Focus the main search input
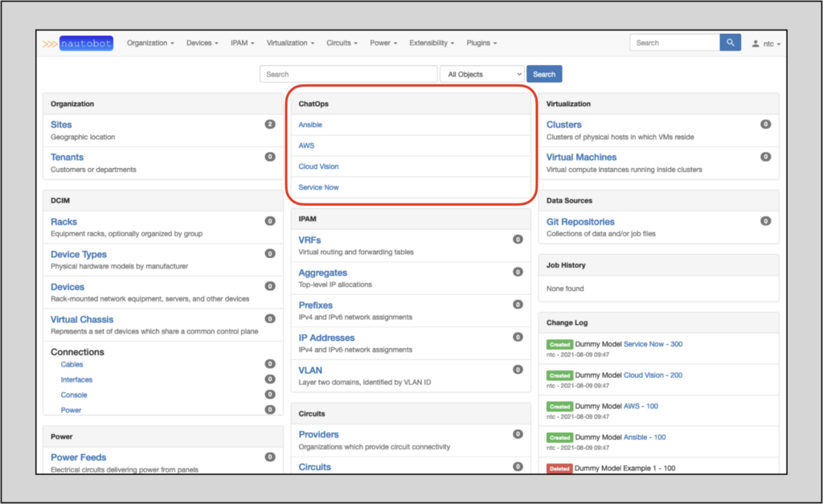823x504 pixels. [x=349, y=74]
